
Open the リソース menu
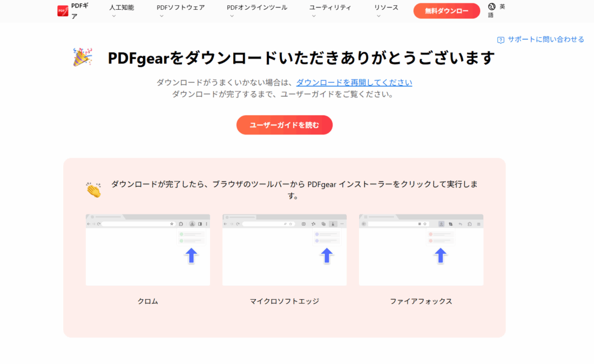386,7
